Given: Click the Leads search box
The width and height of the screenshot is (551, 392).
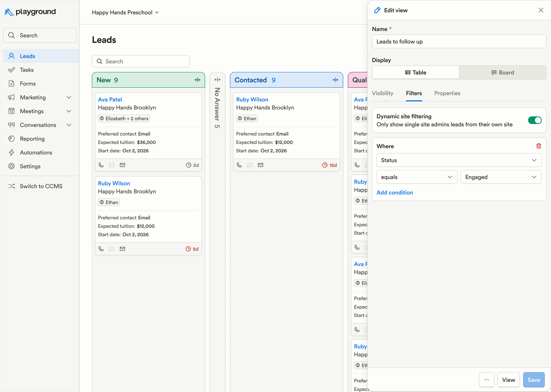Looking at the screenshot, I should [141, 61].
